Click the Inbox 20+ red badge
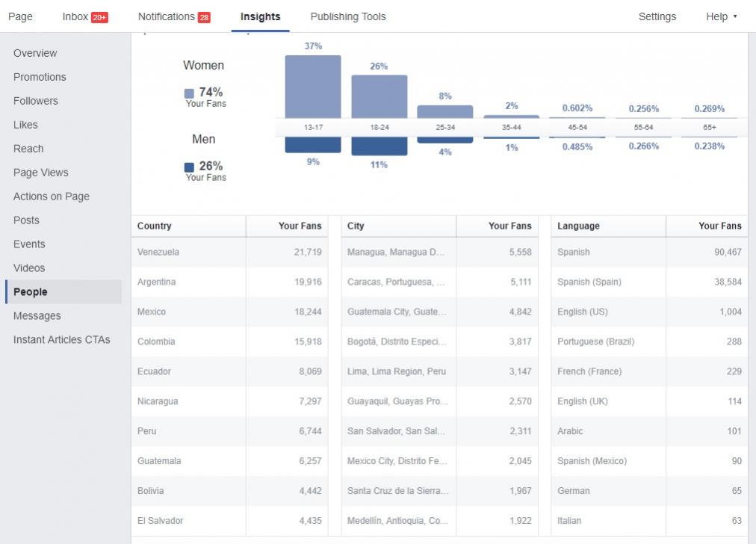Viewport: 756px width, 544px height. click(x=99, y=17)
